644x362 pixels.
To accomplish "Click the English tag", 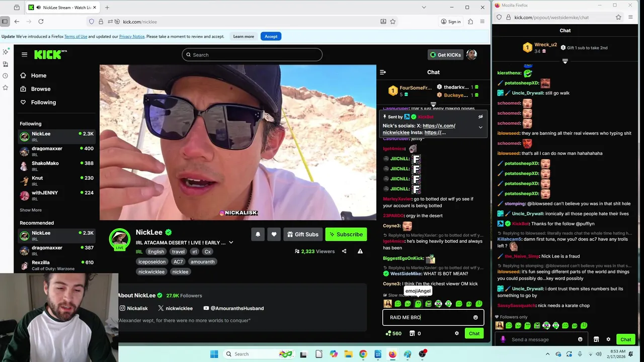I will pos(156,251).
